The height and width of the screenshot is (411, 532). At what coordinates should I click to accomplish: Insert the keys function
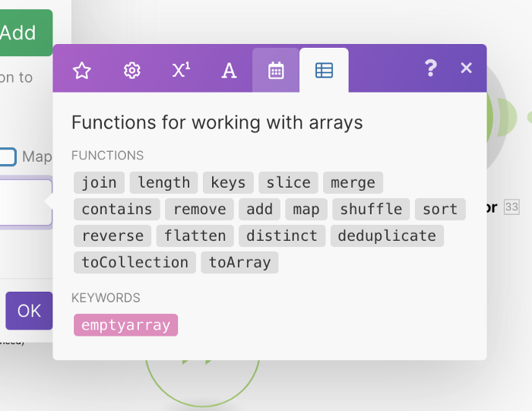(228, 183)
